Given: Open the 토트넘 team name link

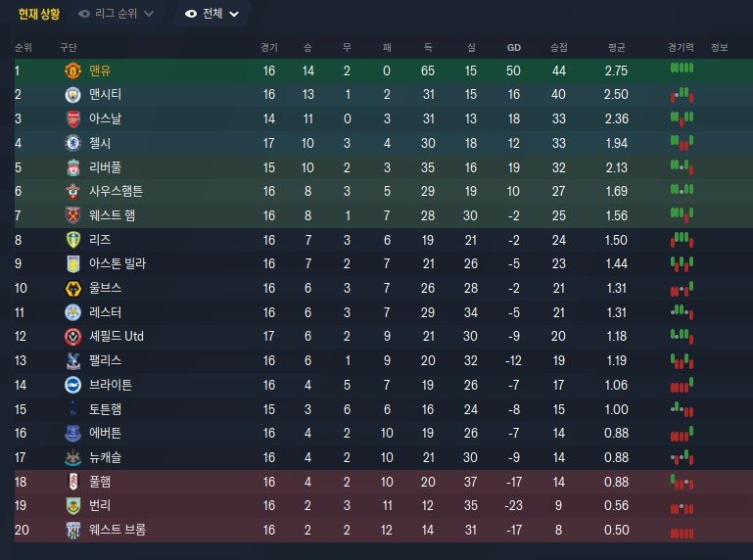Looking at the screenshot, I should pyautogui.click(x=105, y=409).
